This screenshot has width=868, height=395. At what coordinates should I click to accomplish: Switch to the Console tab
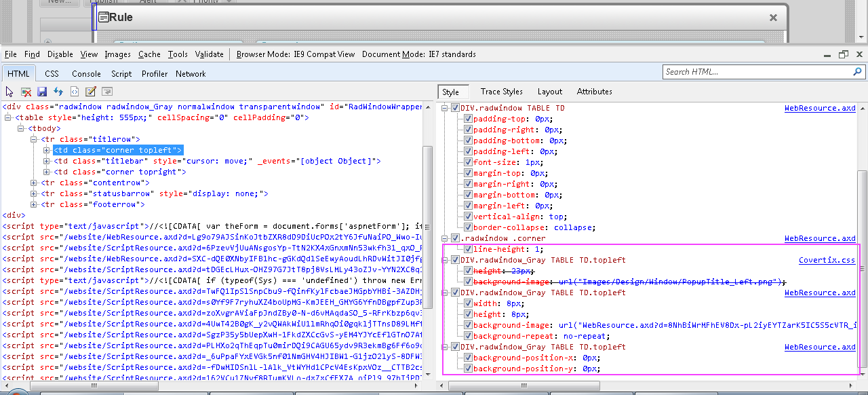87,74
